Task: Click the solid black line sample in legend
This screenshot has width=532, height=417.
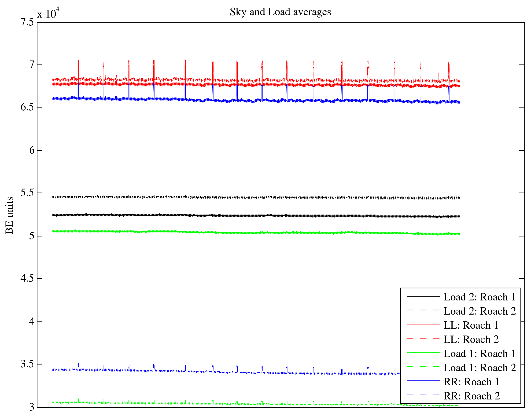Action: (423, 297)
